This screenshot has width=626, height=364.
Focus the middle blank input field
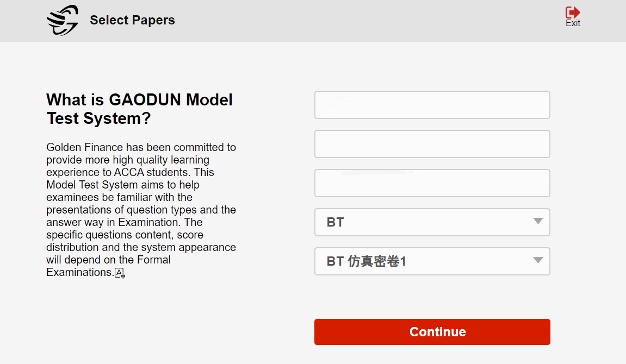[x=432, y=144]
